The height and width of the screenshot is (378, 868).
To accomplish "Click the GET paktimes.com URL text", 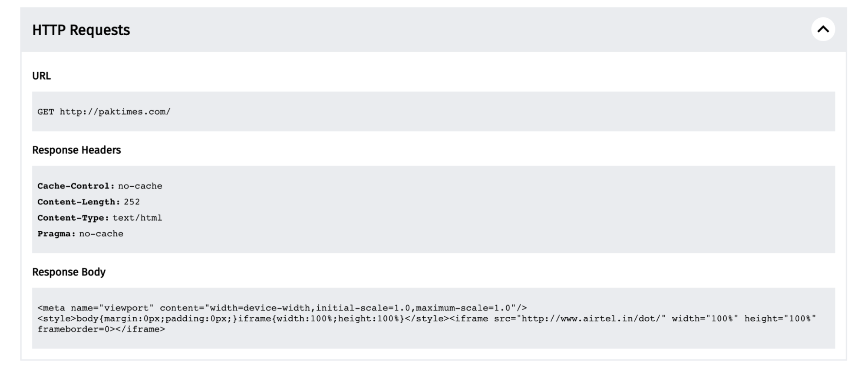I will click(x=104, y=112).
